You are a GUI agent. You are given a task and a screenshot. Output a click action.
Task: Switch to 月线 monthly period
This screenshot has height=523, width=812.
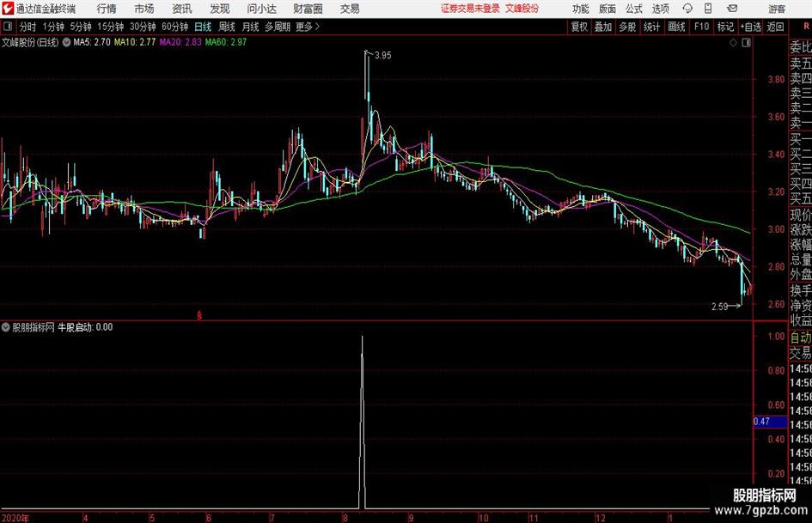click(251, 27)
